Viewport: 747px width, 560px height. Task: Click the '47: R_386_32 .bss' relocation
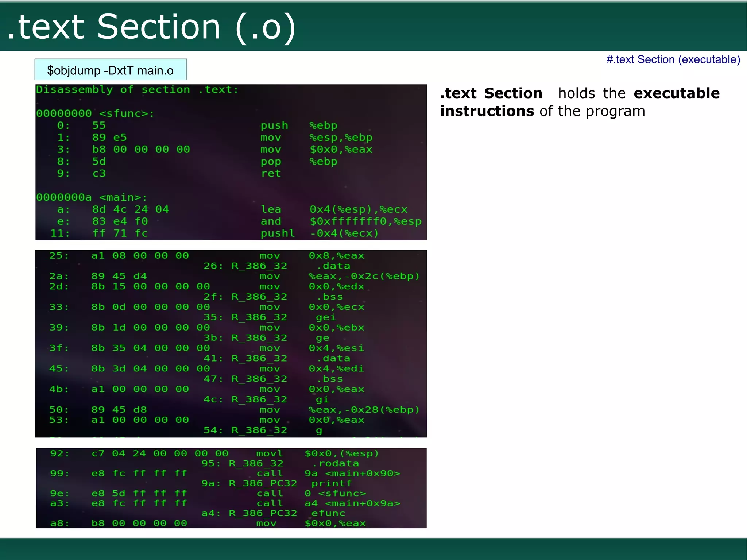click(x=273, y=379)
